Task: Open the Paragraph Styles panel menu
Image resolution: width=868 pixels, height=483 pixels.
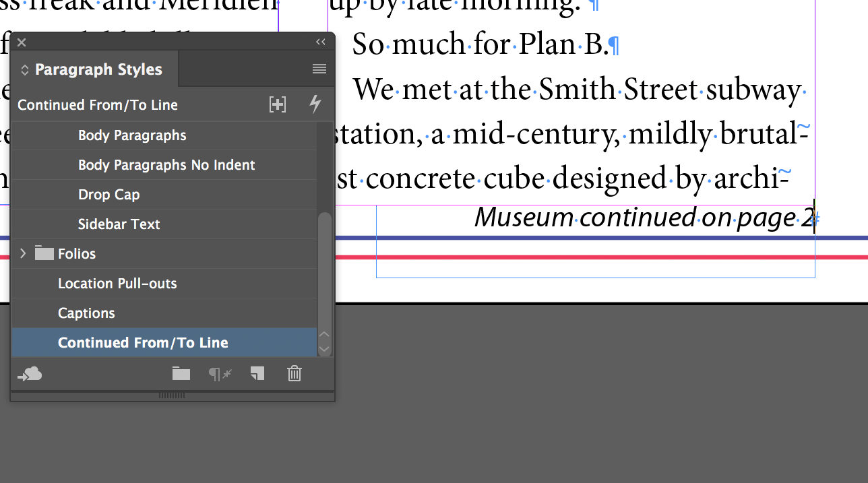Action: point(319,69)
